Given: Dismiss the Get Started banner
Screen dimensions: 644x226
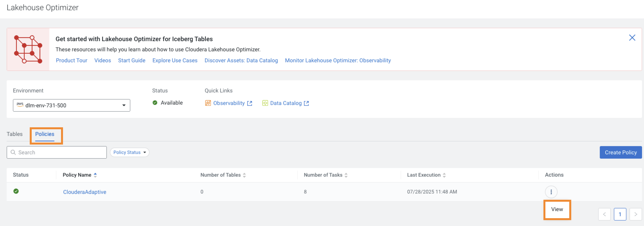Looking at the screenshot, I should pos(632,38).
